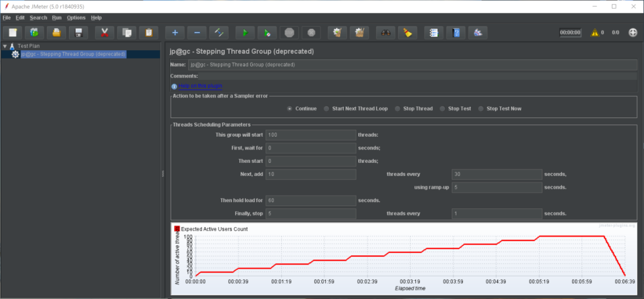The image size is (644, 299).
Task: Click the Copy icon in toolbar
Action: (x=127, y=32)
